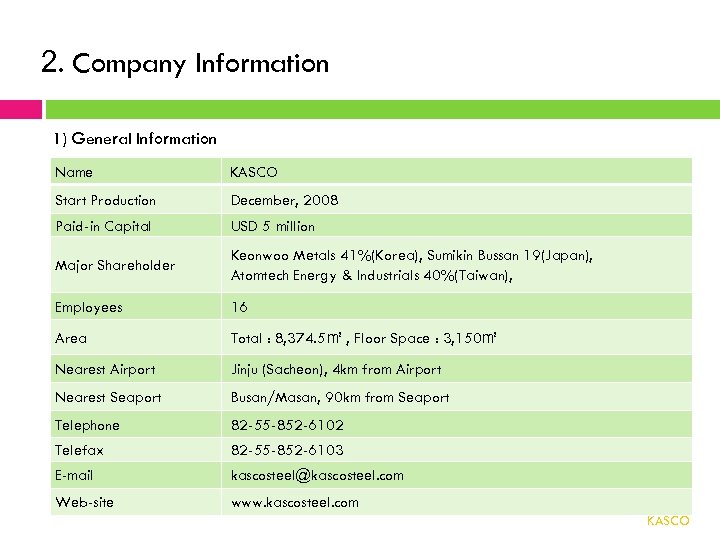Select the General Information subheading
720x540 pixels.
pos(135,138)
